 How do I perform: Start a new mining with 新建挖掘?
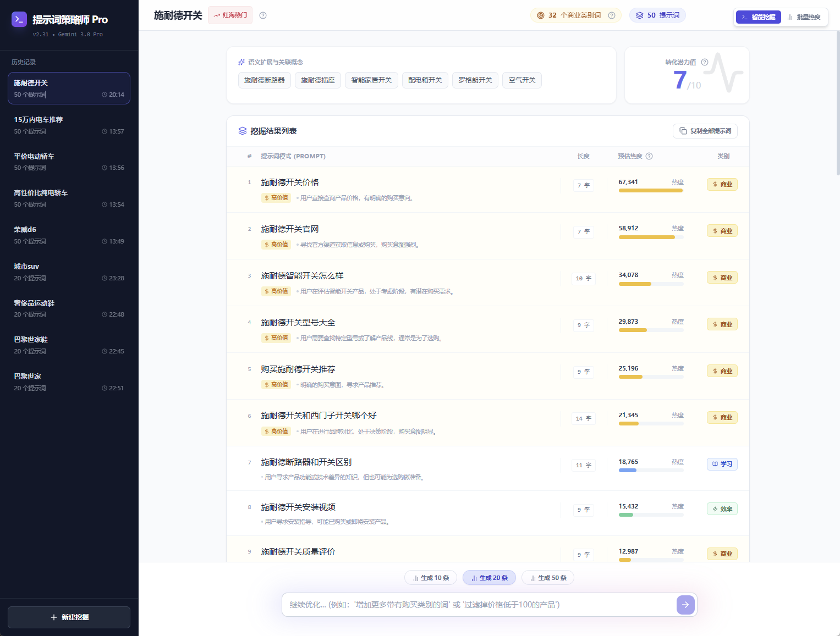pos(69,617)
